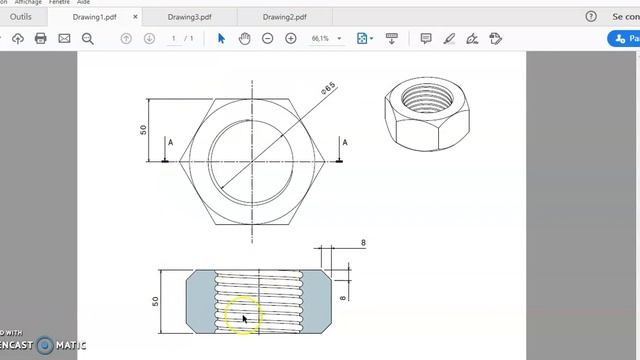The height and width of the screenshot is (360, 640).
Task: Switch to Drawing2.pdf tab
Action: [284, 17]
